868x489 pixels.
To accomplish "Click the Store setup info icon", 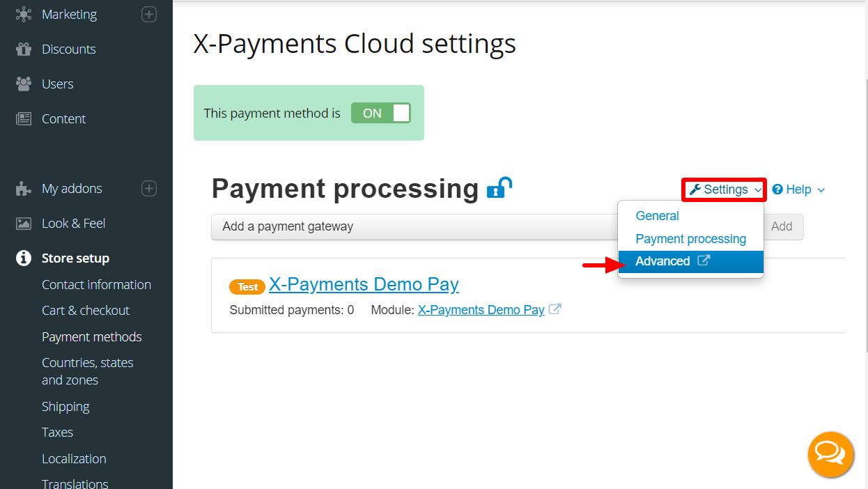I will 24,258.
